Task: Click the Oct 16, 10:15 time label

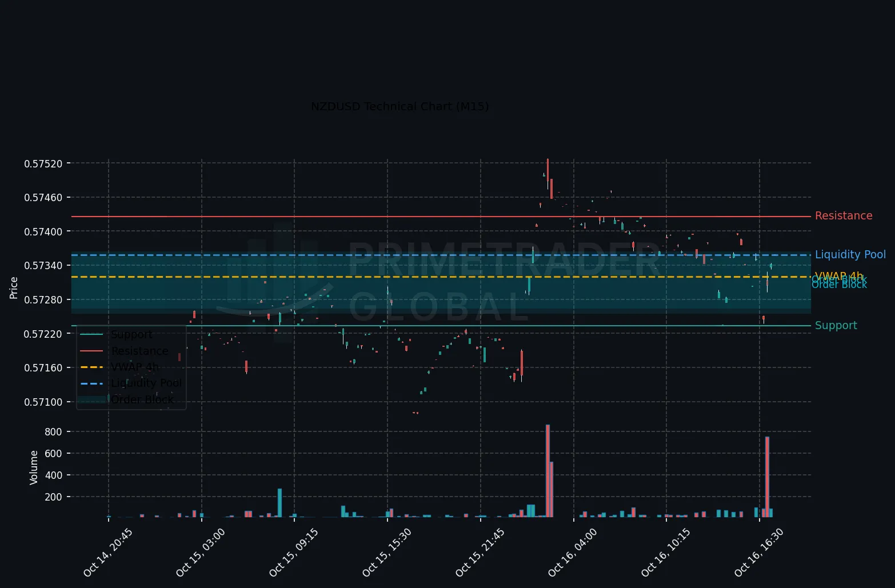Action: tap(666, 553)
